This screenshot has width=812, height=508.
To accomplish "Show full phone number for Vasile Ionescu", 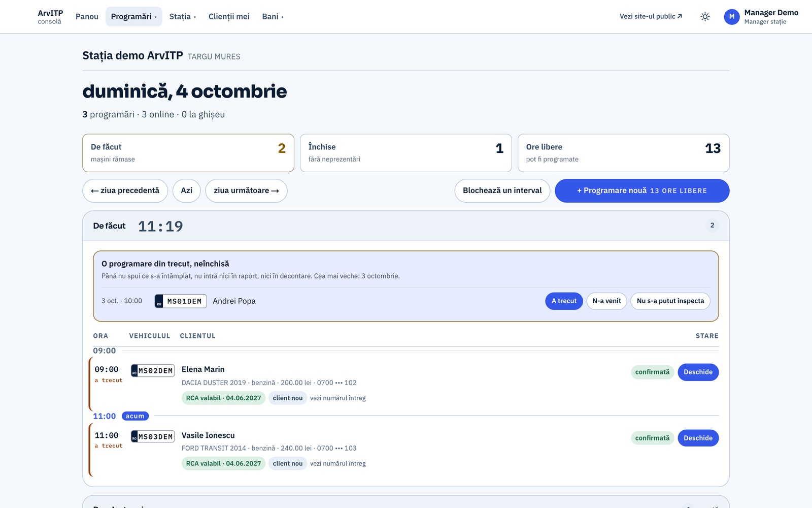I will pos(338,464).
